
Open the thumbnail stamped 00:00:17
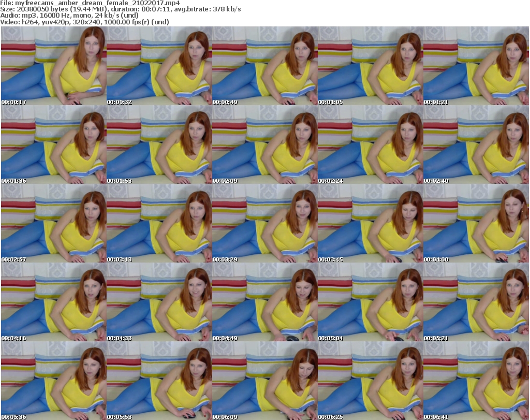point(54,66)
